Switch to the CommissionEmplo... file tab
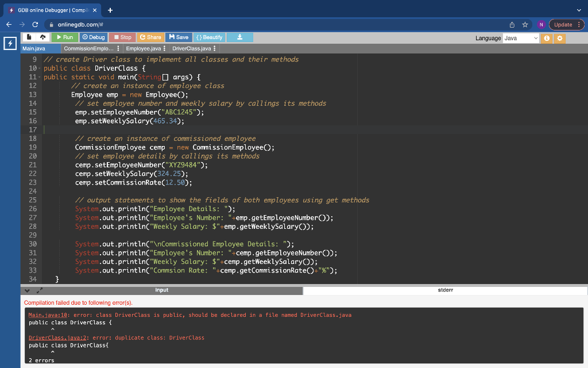Screen dimensions: 588x368 coord(88,48)
